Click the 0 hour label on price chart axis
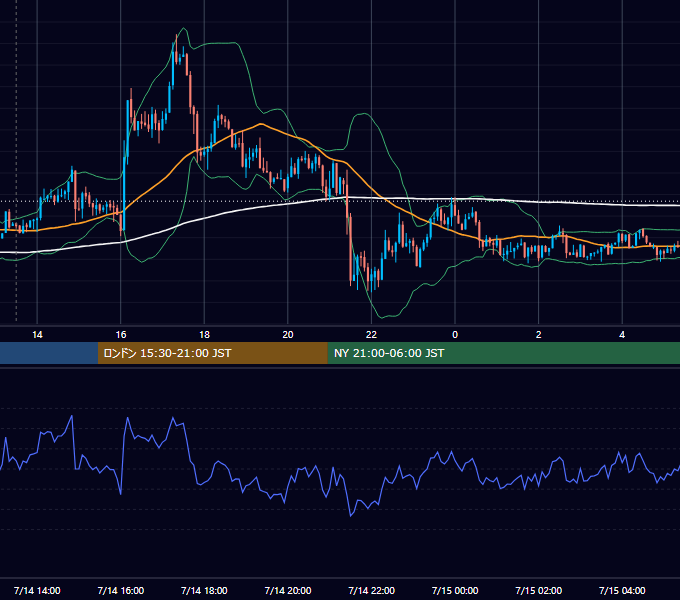 tap(455, 335)
